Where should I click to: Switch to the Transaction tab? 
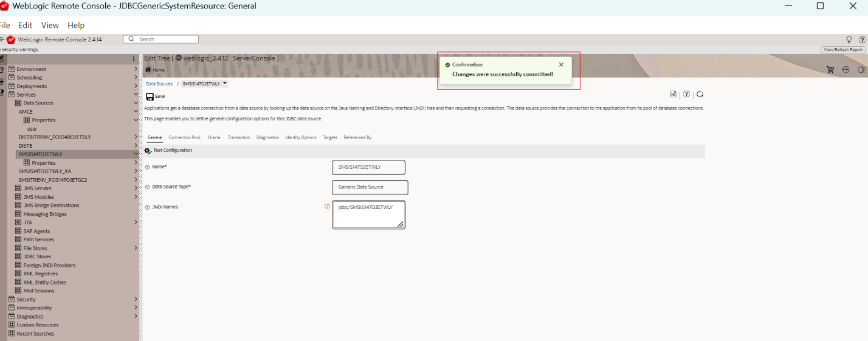[239, 137]
